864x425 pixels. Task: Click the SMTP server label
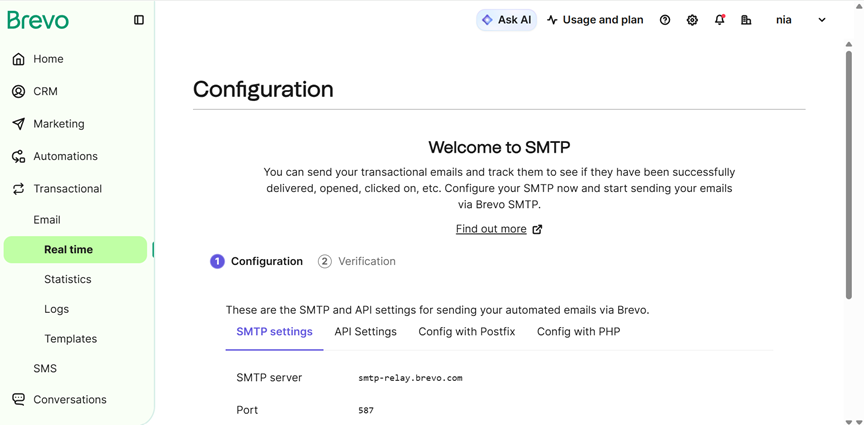coord(269,378)
